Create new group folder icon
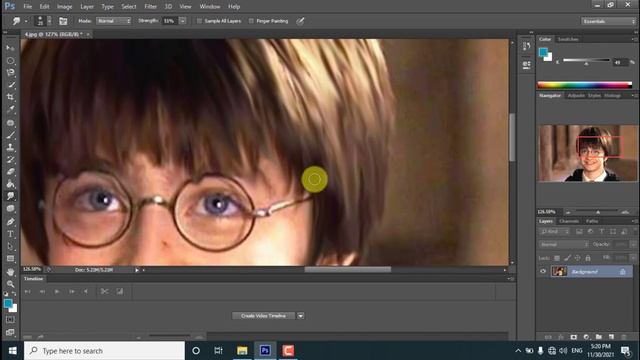This screenshot has height=360, width=640. click(x=598, y=337)
